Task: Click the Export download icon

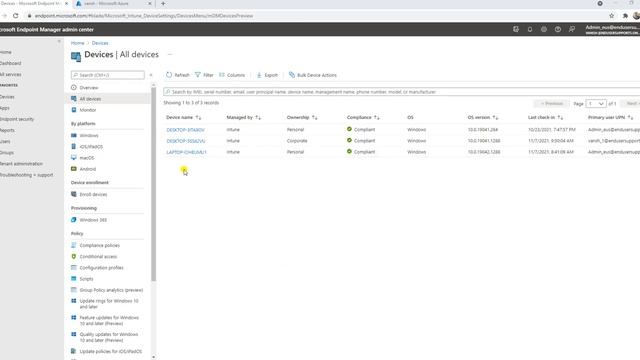Action: [259, 75]
